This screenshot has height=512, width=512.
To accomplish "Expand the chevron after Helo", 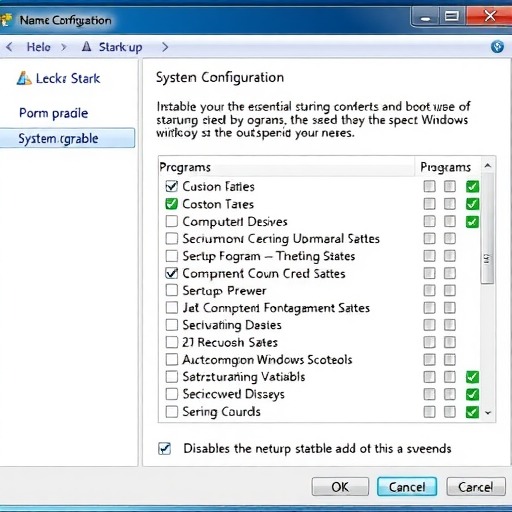I will point(64,47).
